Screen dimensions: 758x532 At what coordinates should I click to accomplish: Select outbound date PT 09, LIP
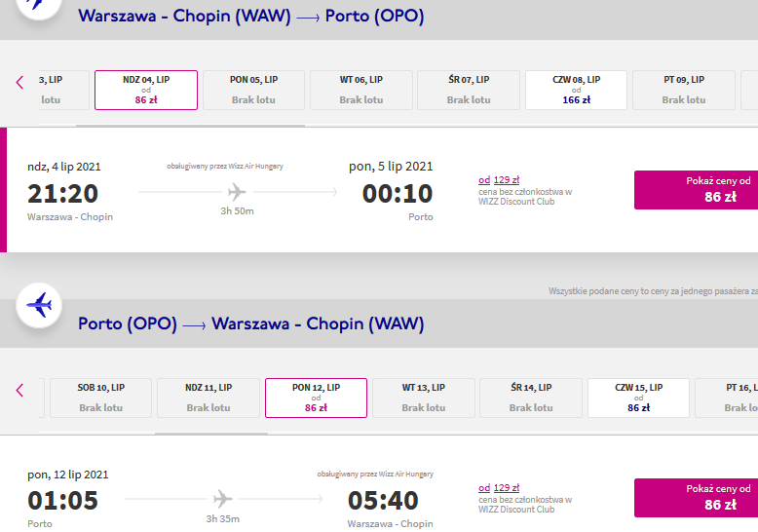pos(684,90)
